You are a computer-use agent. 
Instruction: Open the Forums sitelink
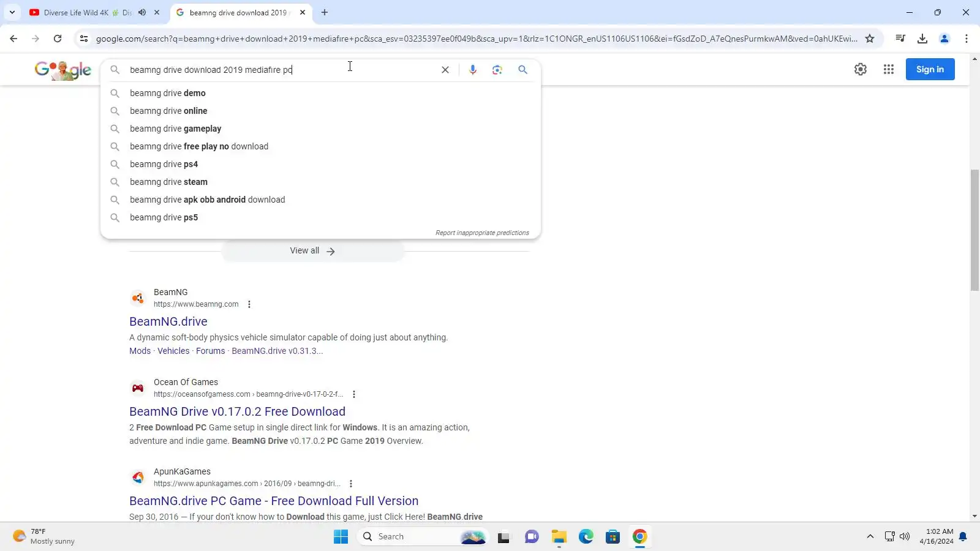211,351
